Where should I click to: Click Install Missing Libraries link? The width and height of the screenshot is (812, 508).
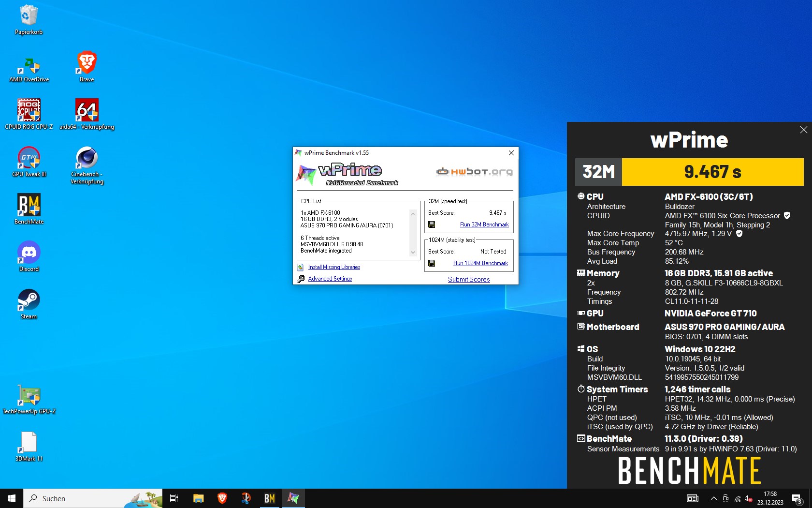(x=334, y=267)
